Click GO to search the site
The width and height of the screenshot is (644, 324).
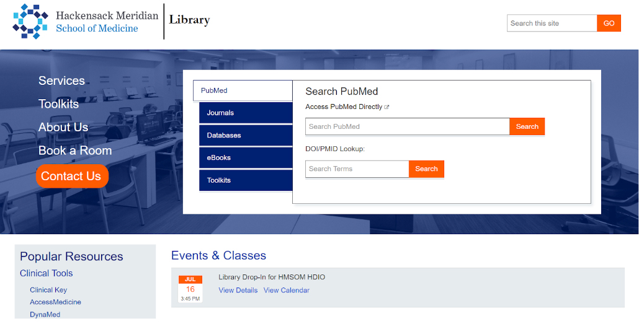point(609,24)
